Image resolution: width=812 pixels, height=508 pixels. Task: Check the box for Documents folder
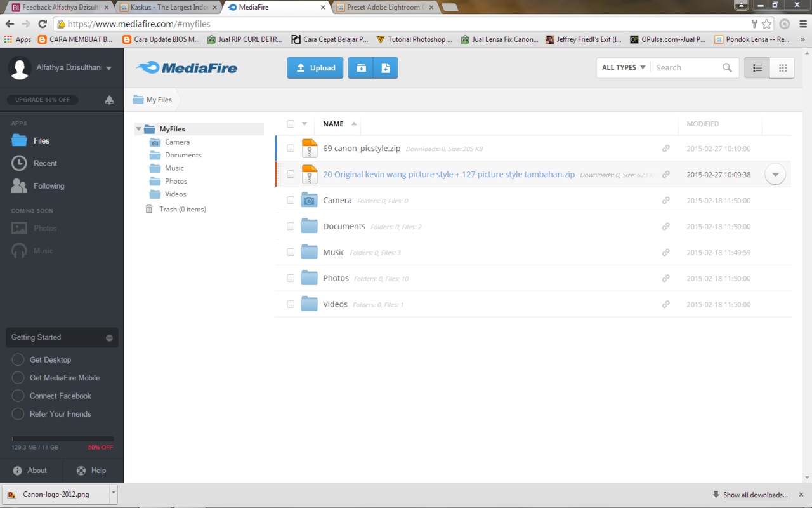[291, 227]
